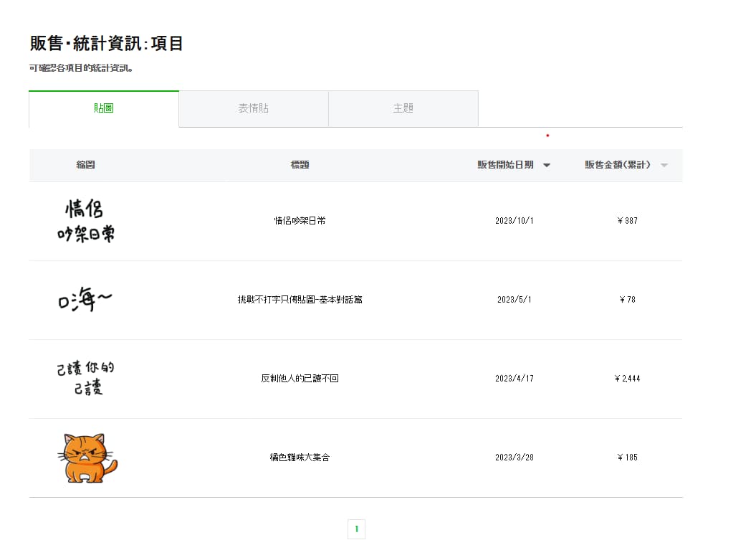Click the 販售開始日期 column header
756x540 pixels.
tap(506, 165)
